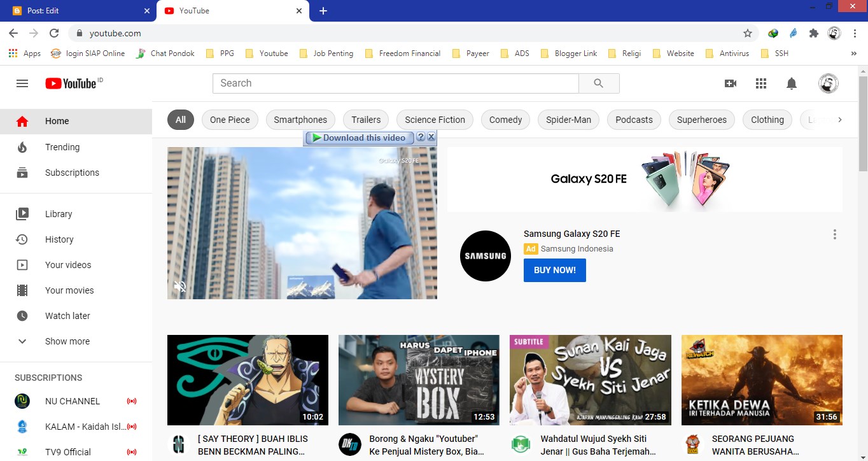Open the Samsung ad three-dot options
Image resolution: width=868 pixels, height=461 pixels.
pyautogui.click(x=835, y=234)
